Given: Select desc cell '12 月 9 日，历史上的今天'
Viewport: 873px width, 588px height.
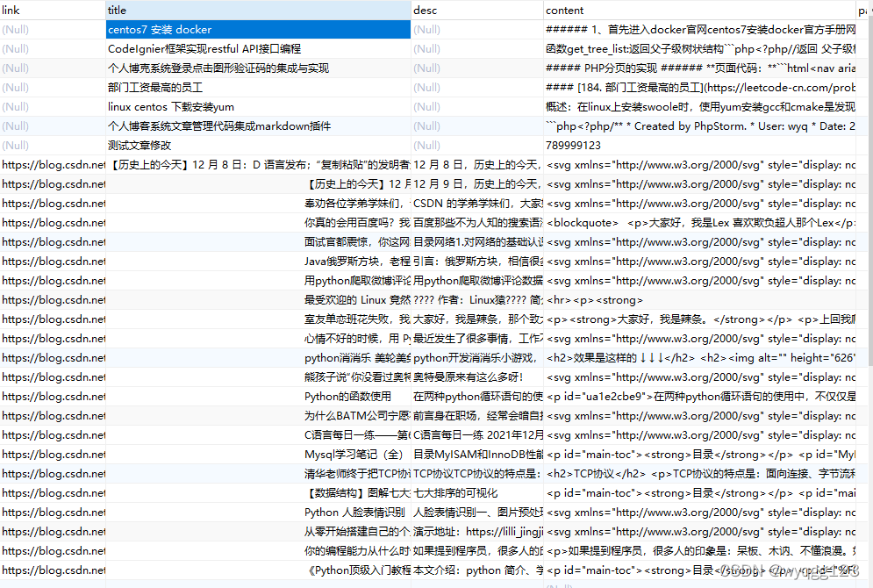Looking at the screenshot, I should click(x=477, y=183).
